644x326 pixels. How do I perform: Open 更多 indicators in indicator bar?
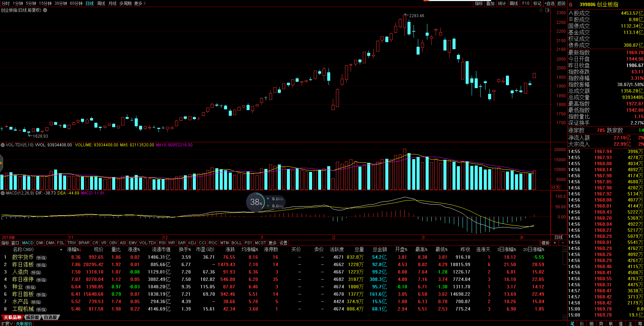pos(272,243)
